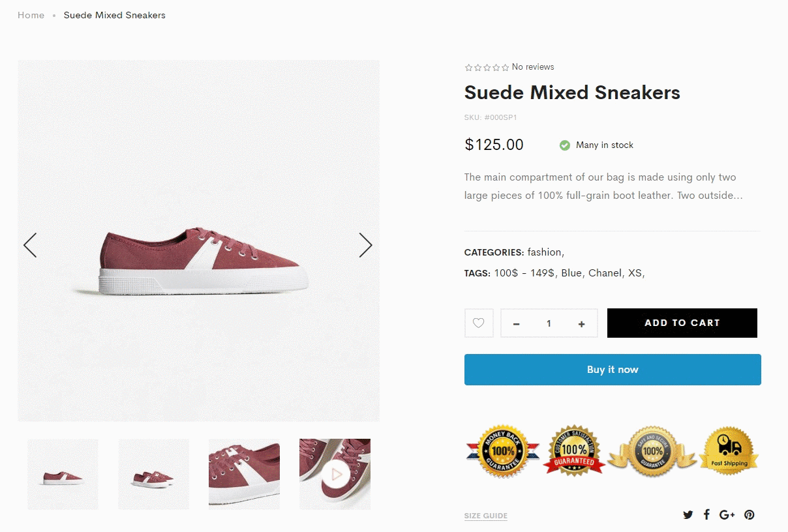
Task: Open the fashion category link
Action: pos(544,252)
